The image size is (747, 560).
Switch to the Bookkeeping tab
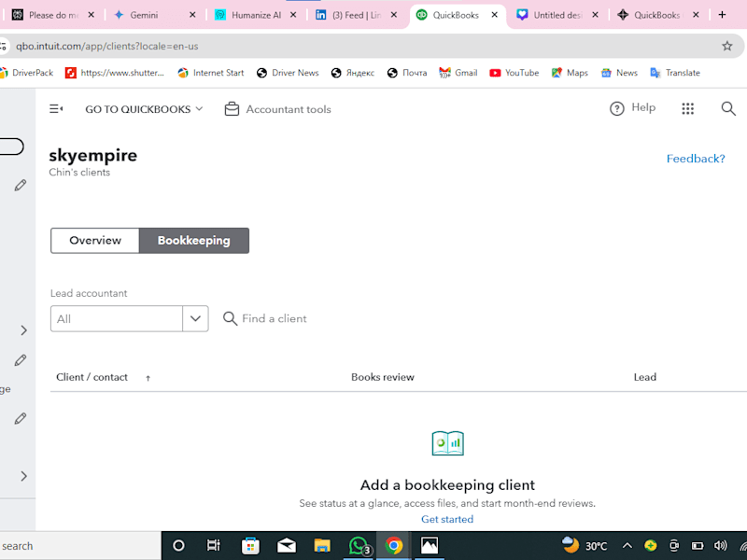click(194, 241)
